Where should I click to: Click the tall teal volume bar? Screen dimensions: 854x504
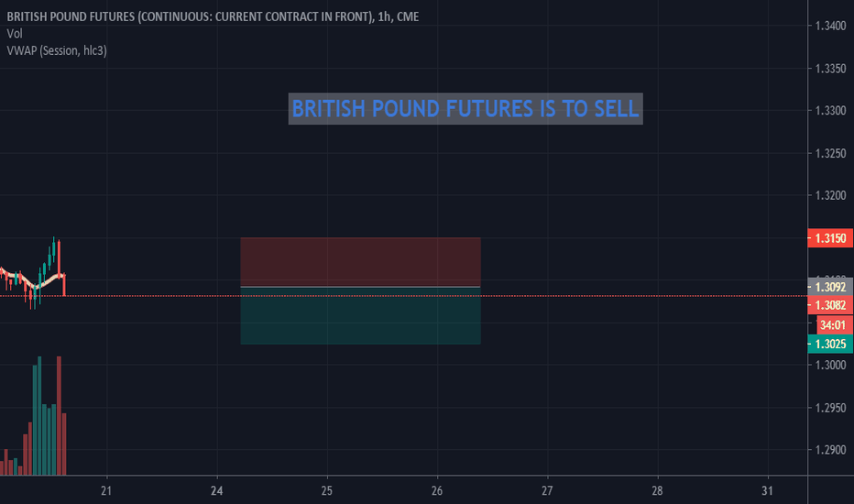click(x=39, y=415)
